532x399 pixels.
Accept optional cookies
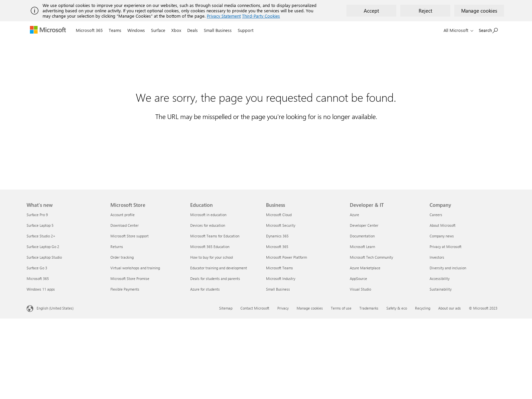(x=371, y=11)
